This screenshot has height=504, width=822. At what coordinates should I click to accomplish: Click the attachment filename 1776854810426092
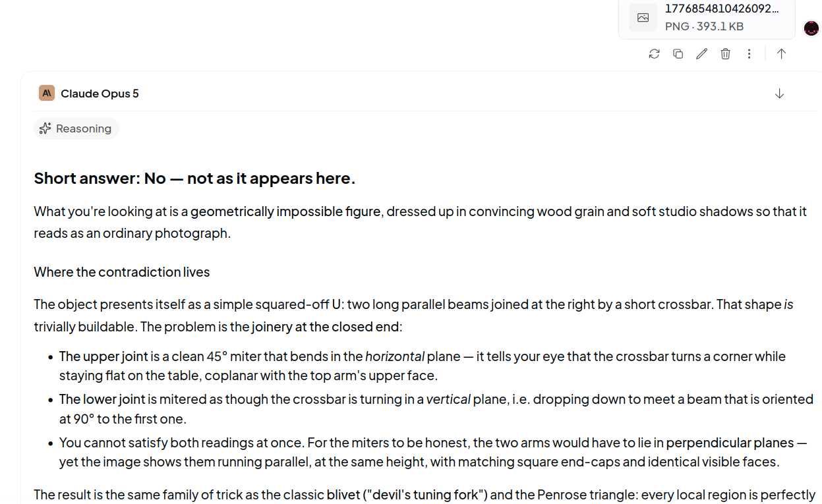[x=722, y=9]
